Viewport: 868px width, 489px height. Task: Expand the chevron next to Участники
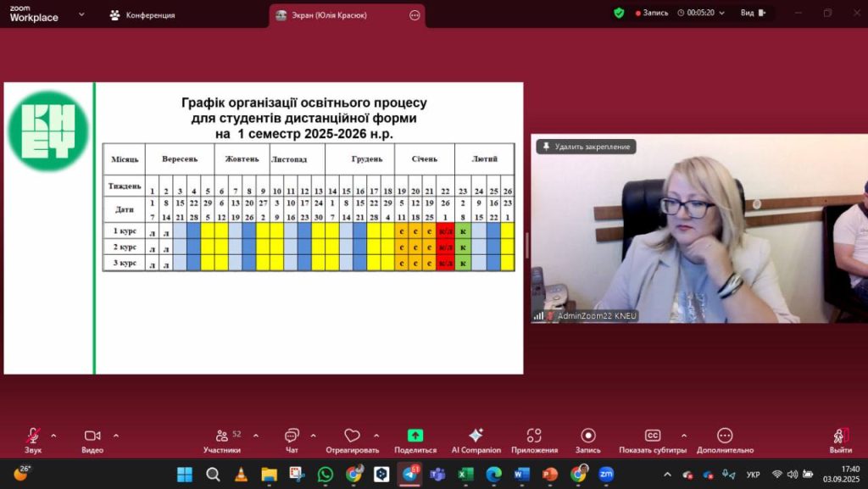coord(256,436)
